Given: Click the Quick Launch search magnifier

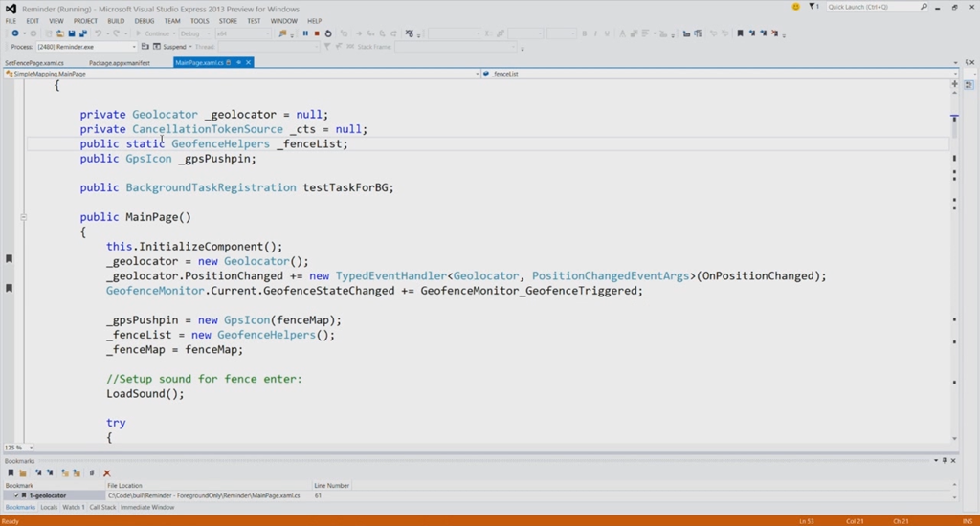Looking at the screenshot, I should 924,7.
